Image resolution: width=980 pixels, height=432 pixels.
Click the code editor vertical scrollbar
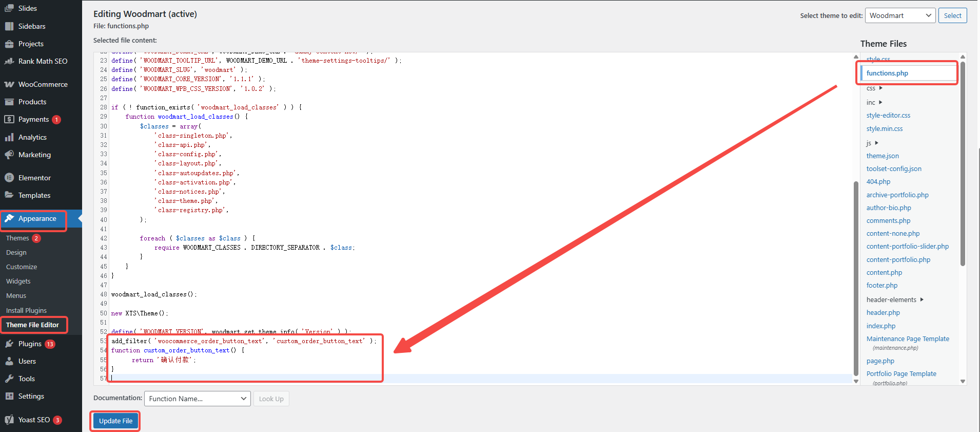coord(856,277)
